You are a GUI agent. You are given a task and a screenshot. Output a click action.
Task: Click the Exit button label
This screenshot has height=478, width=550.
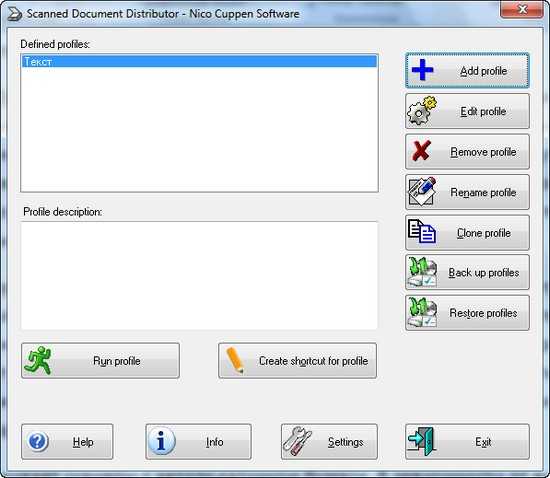(x=483, y=442)
